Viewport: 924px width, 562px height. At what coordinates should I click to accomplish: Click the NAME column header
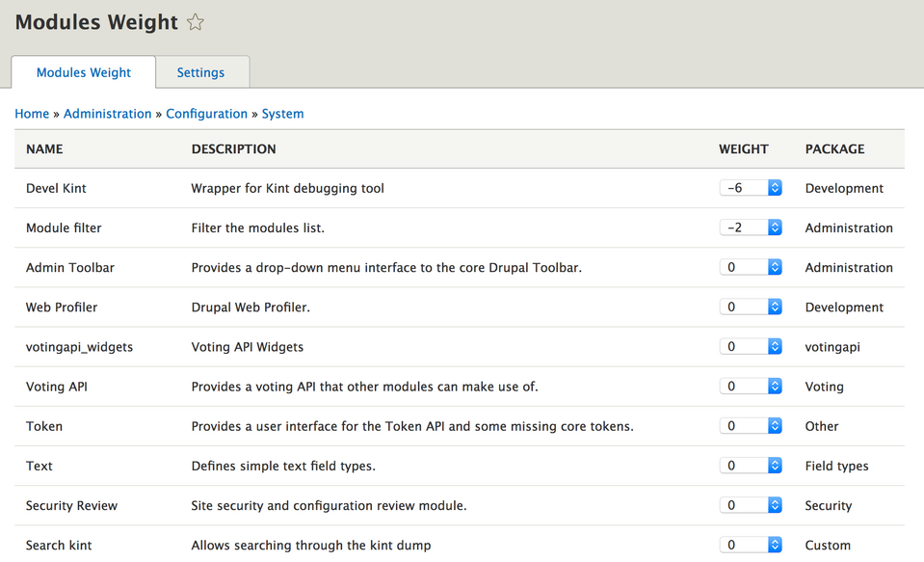44,149
